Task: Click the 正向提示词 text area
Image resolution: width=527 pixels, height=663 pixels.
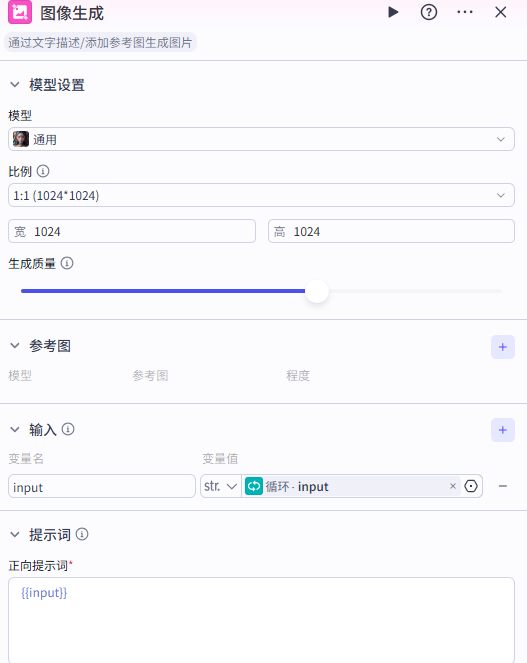Action: [261, 620]
